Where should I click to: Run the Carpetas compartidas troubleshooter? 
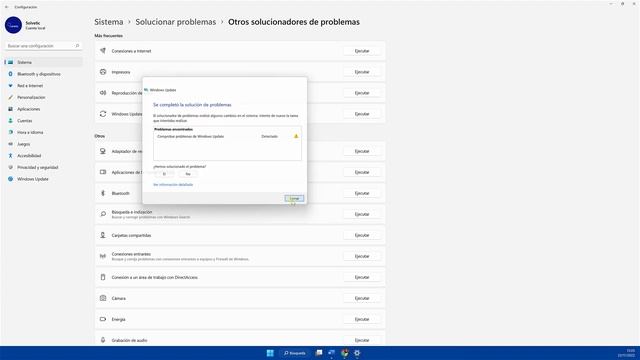click(x=362, y=236)
